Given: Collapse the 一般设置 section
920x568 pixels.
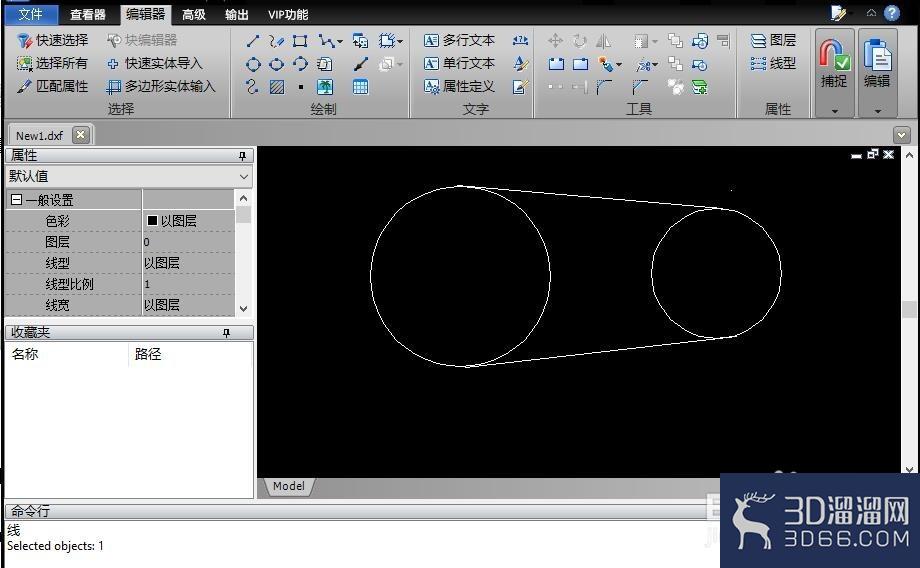Looking at the screenshot, I should click(16, 200).
